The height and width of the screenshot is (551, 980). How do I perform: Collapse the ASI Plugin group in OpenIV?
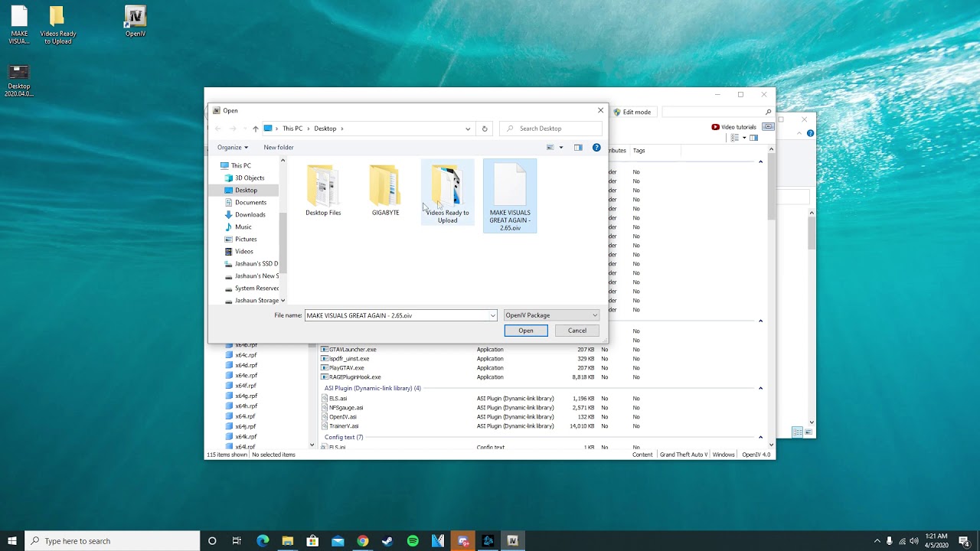click(x=760, y=388)
